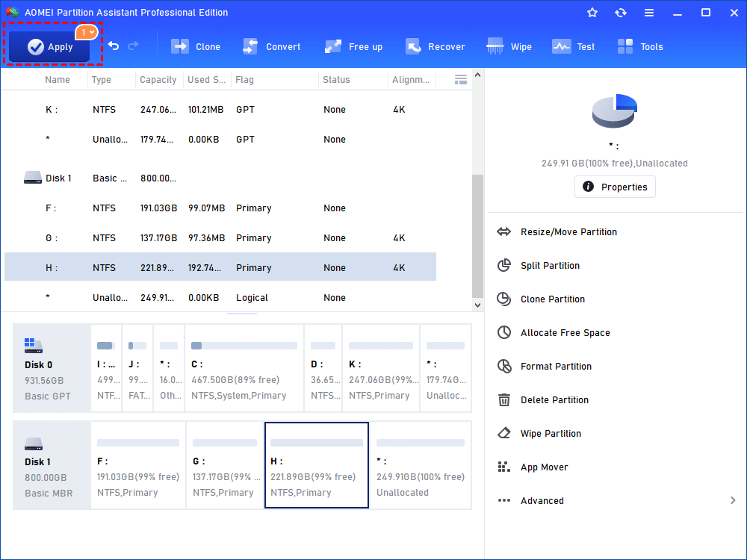Screen dimensions: 747x560
Task: Open the Convert menu
Action: (x=272, y=46)
